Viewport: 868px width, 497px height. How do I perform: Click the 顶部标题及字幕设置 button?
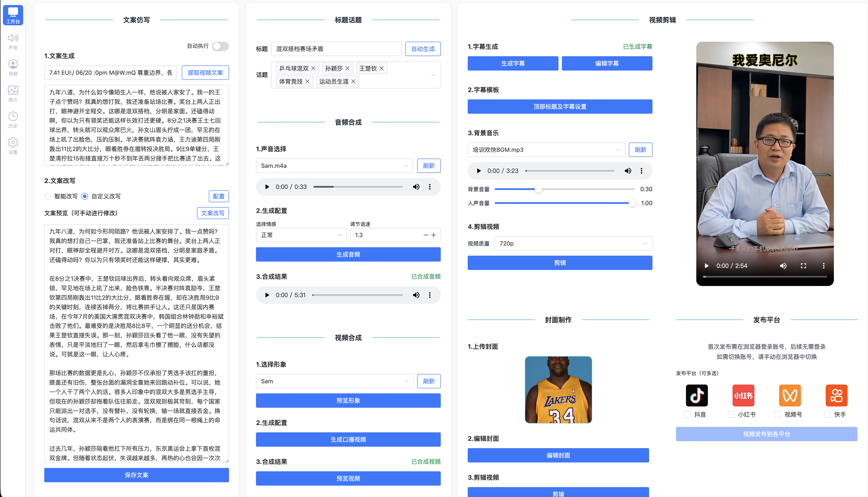click(x=560, y=107)
